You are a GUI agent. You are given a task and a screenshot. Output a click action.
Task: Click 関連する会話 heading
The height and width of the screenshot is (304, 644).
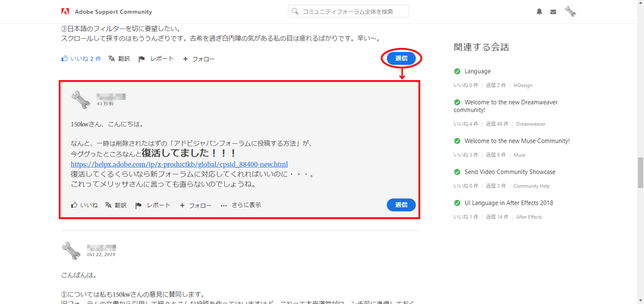[481, 47]
